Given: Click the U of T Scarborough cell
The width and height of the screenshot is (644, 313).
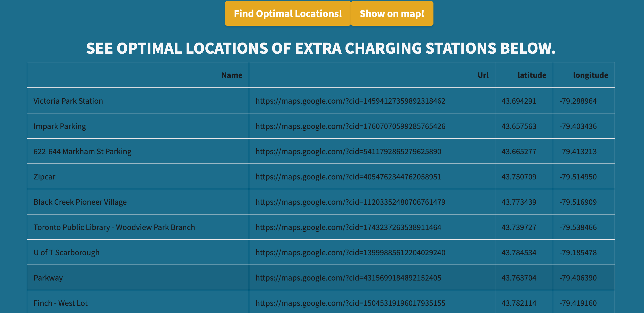Looking at the screenshot, I should pos(138,252).
